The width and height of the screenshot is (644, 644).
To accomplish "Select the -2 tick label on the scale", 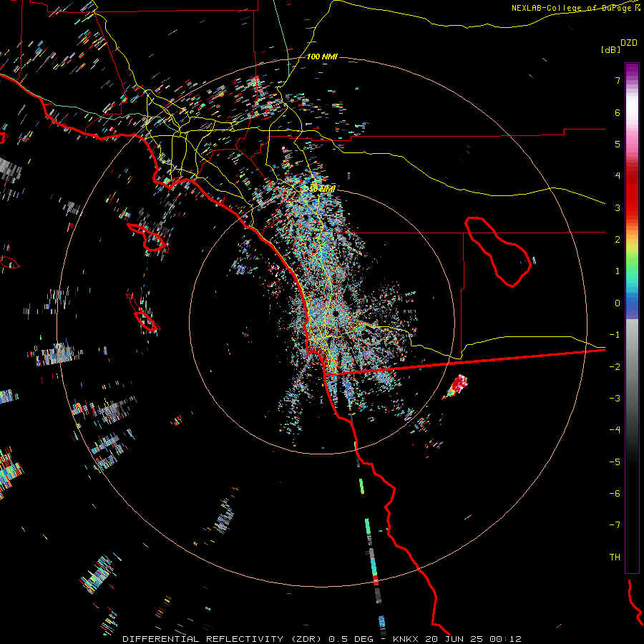I will click(615, 367).
